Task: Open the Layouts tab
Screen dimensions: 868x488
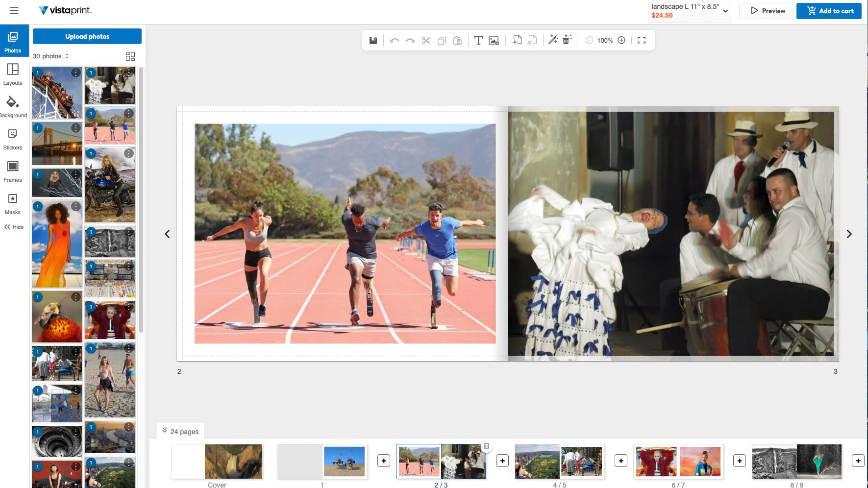Action: [x=13, y=74]
